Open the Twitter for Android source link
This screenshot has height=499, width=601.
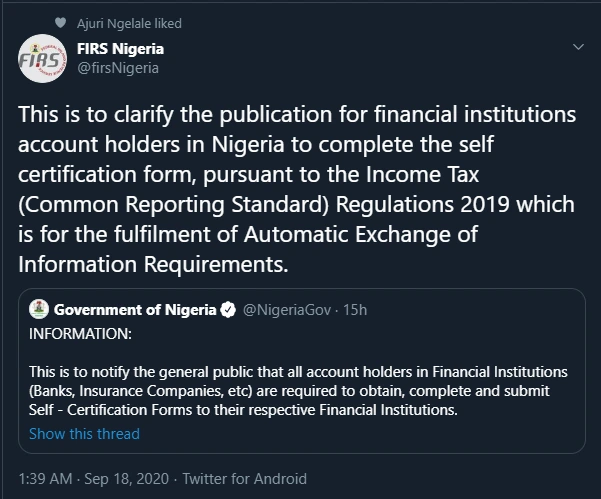pos(245,479)
